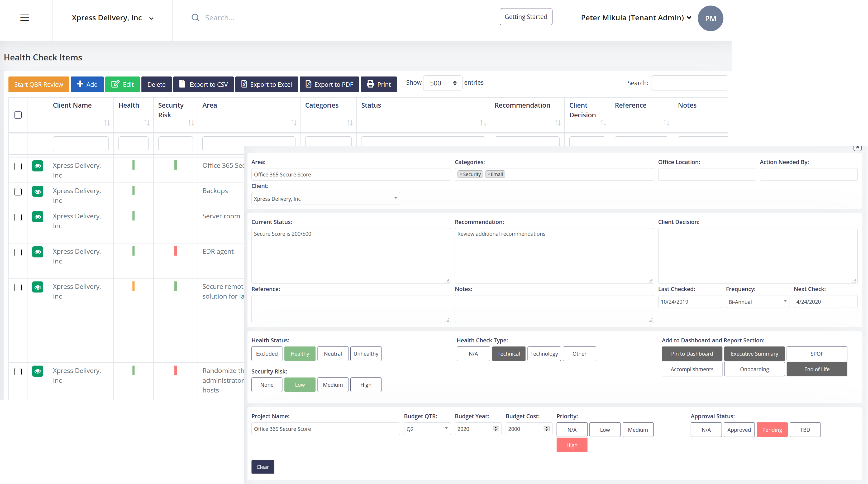
Task: Click the Current Status text area
Action: coord(351,256)
